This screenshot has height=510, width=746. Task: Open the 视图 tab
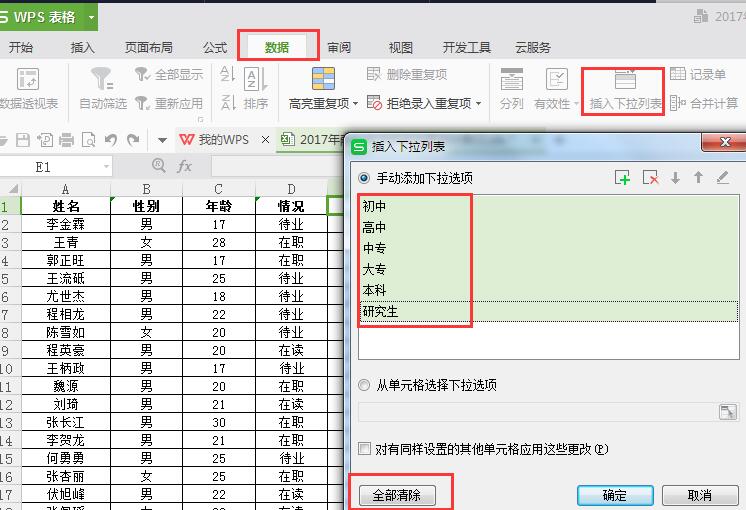pyautogui.click(x=401, y=48)
